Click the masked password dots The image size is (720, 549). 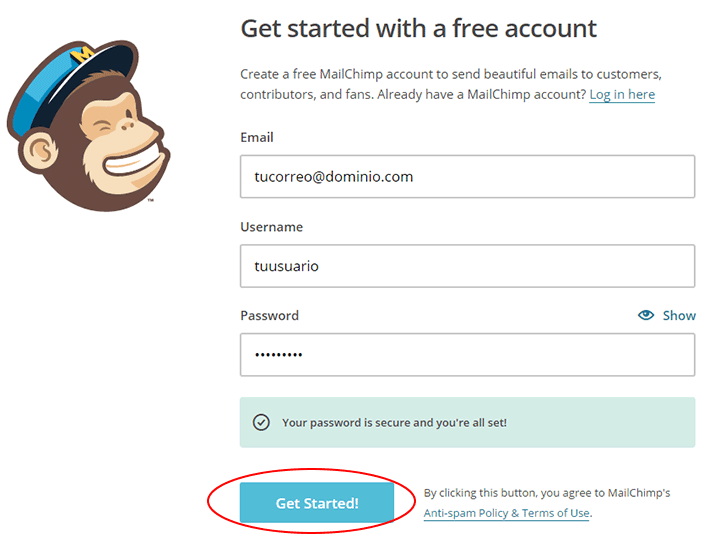click(x=277, y=355)
